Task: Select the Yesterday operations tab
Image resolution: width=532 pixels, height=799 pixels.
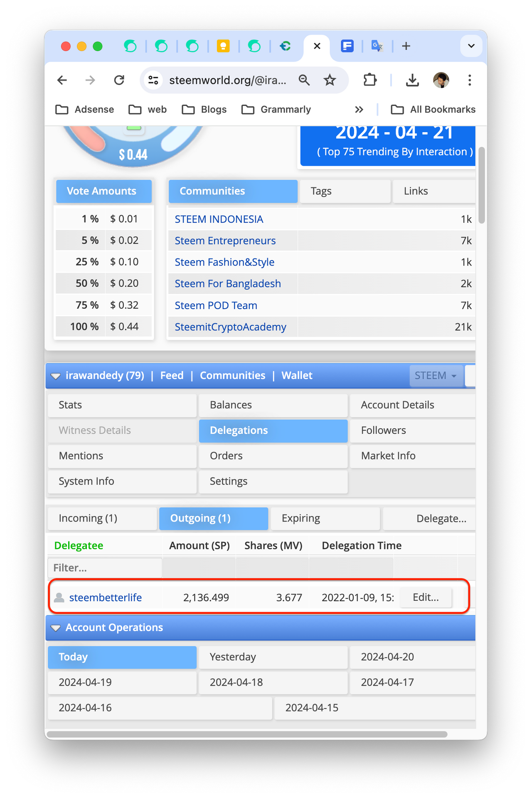Action: tap(273, 657)
